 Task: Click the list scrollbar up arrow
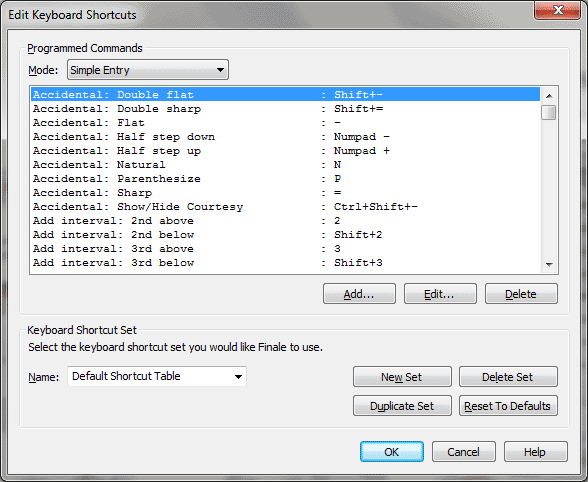[549, 96]
